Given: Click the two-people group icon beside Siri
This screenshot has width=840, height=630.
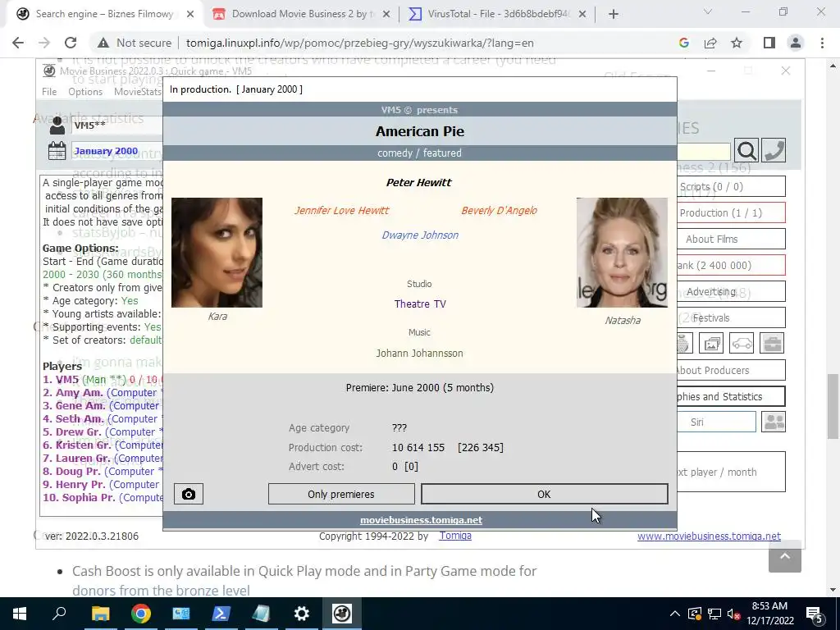Looking at the screenshot, I should [x=774, y=422].
